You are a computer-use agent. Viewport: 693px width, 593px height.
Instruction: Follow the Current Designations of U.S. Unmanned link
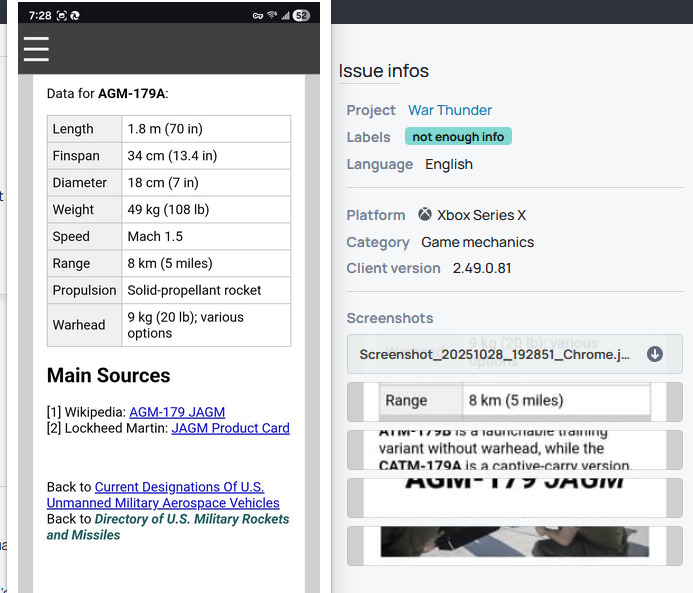(163, 495)
